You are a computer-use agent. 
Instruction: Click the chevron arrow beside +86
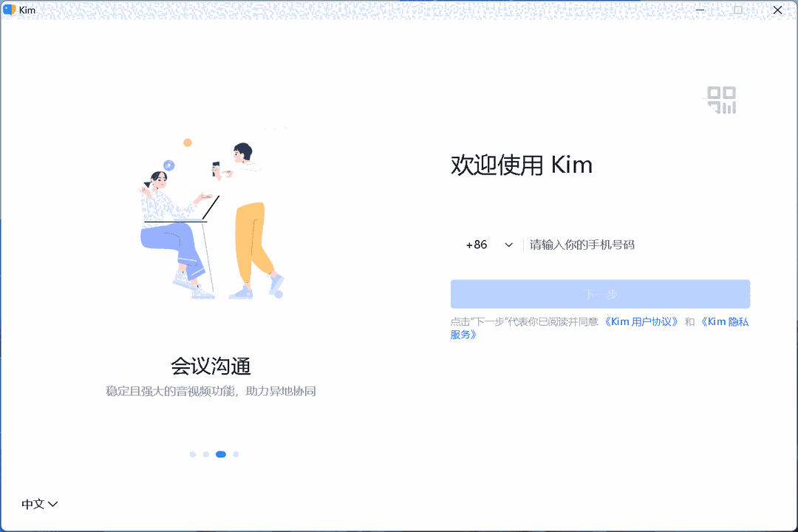[508, 244]
